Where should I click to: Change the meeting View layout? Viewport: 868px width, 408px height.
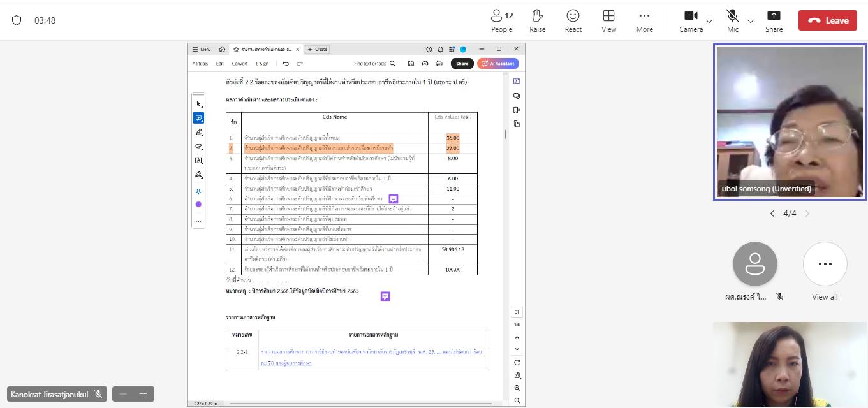point(608,20)
